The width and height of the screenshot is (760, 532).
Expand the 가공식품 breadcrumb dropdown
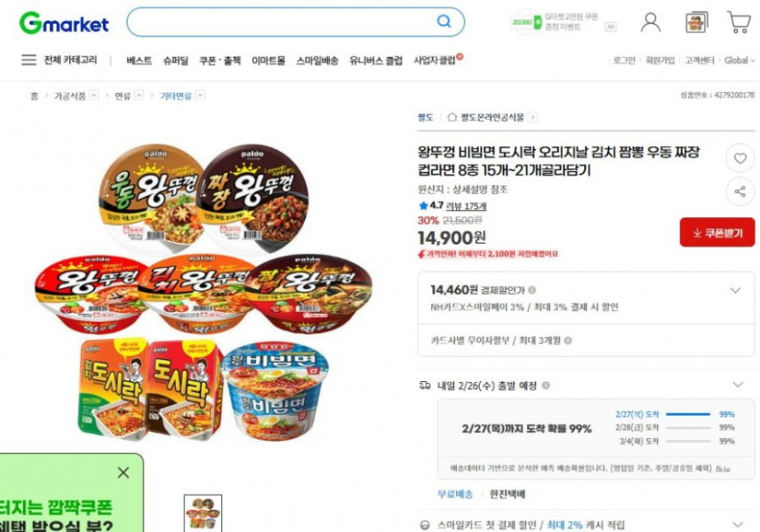point(94,95)
